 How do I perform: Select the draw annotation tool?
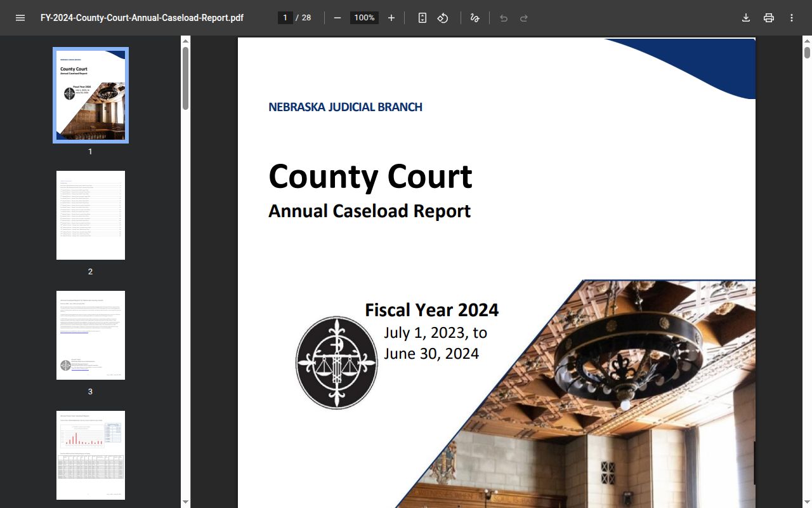(x=475, y=18)
